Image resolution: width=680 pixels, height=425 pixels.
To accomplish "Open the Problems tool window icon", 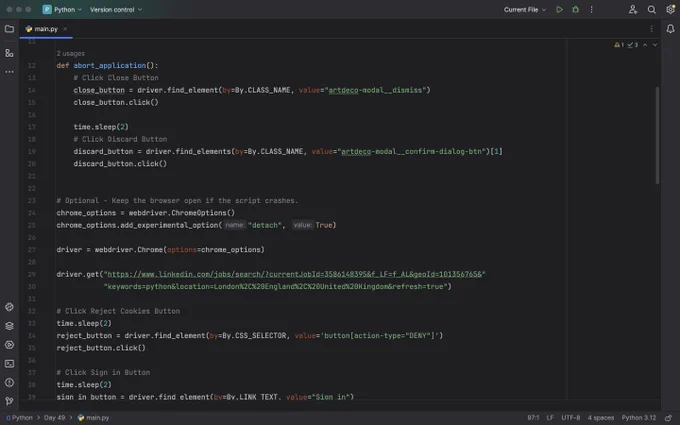I will tap(9, 382).
